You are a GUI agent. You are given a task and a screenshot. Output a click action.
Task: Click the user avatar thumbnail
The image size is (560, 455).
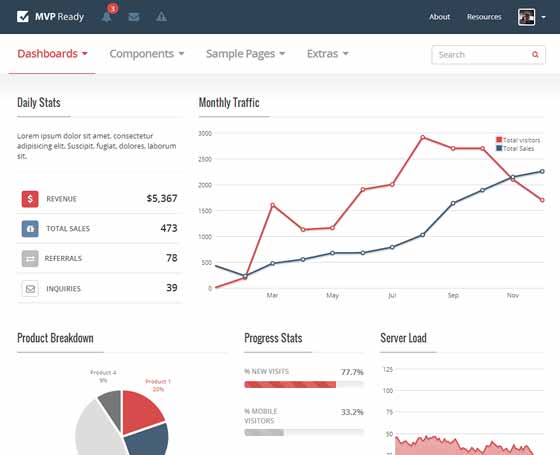526,17
